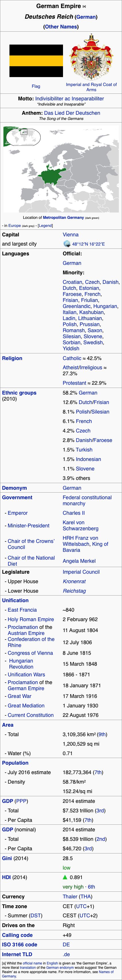Image resolution: width=122 pixels, height=980 pixels.
Task: Open the 48°12′N 16°22′E coordinates link
Action: coord(88,244)
